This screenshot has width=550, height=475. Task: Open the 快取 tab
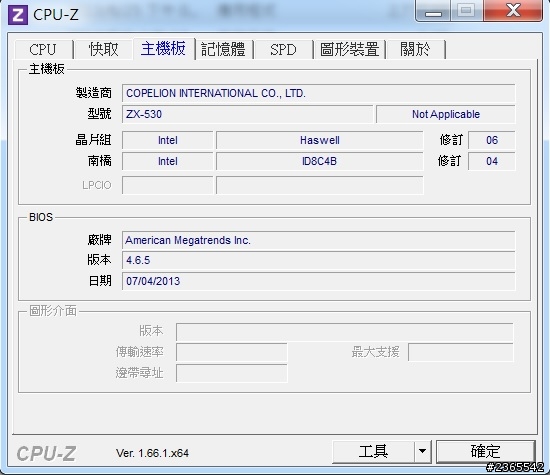(x=103, y=49)
